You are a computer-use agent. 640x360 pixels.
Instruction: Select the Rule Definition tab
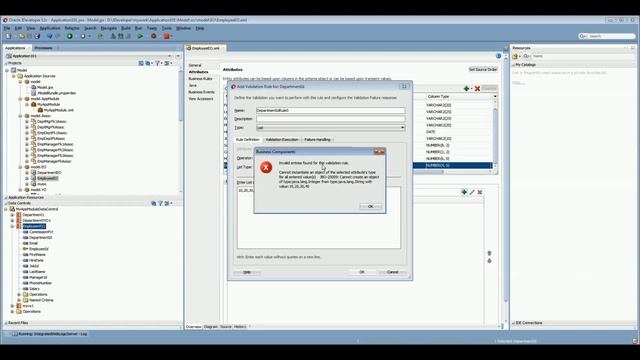click(248, 140)
